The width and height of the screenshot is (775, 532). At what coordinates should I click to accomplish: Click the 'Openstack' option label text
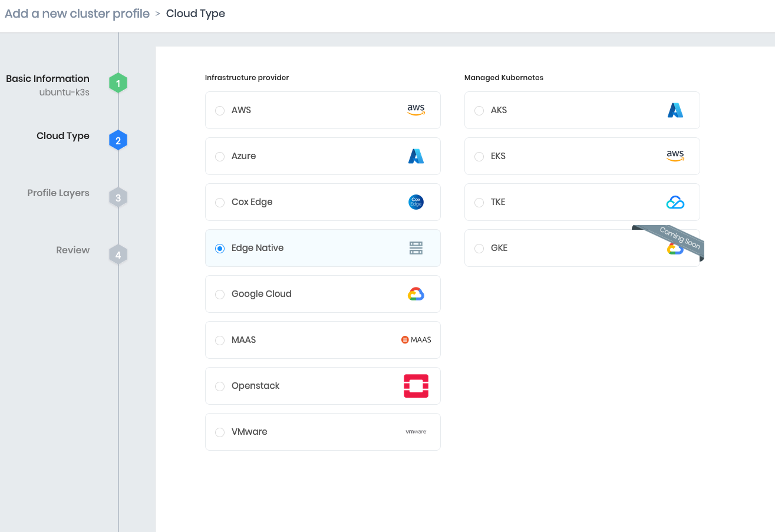pos(256,386)
